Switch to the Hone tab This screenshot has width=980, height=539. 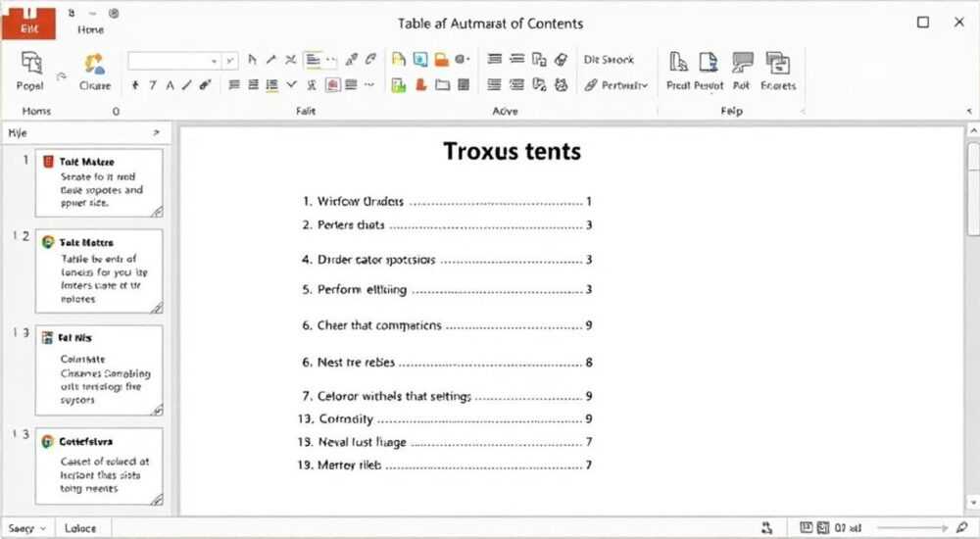click(90, 29)
